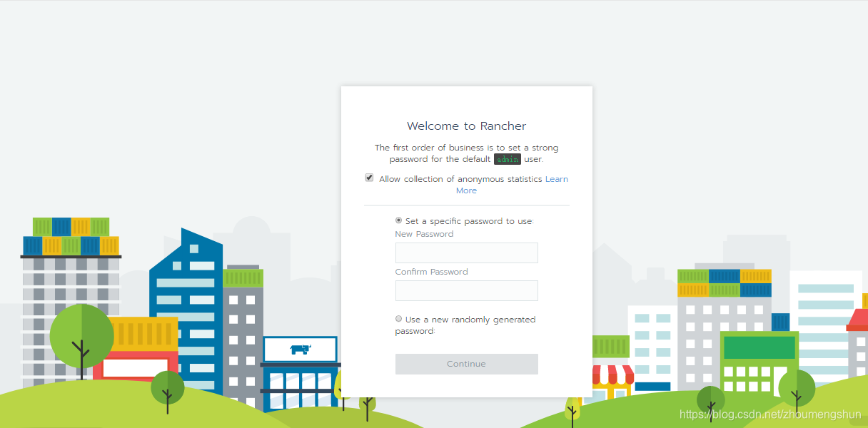The width and height of the screenshot is (868, 428).
Task: Select 'Set a specific password to use' radio
Action: pos(398,220)
